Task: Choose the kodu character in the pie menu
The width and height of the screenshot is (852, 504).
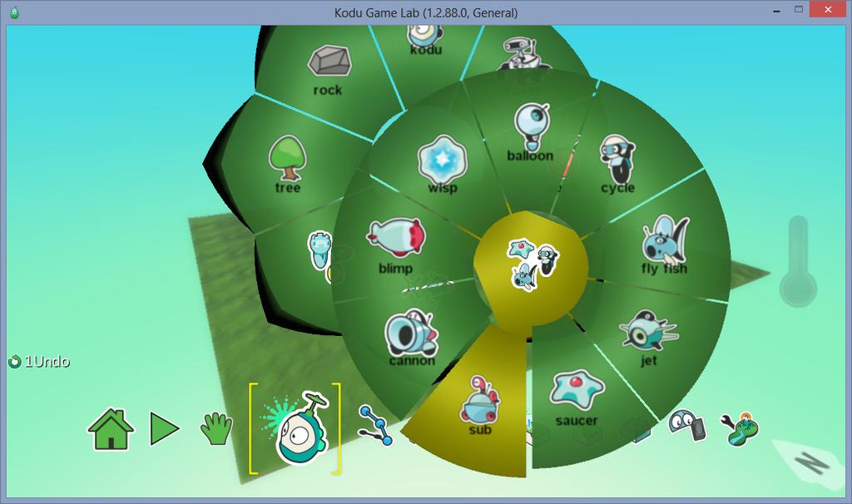Action: 425,38
